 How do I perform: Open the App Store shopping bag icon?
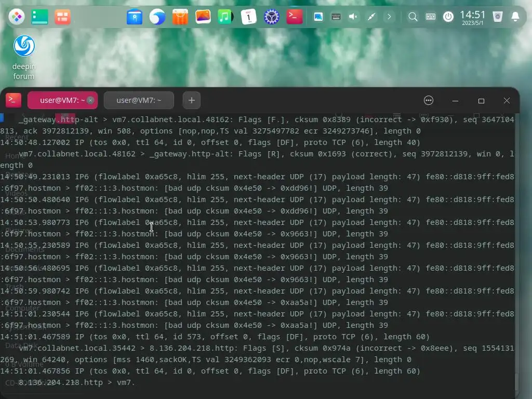click(180, 17)
